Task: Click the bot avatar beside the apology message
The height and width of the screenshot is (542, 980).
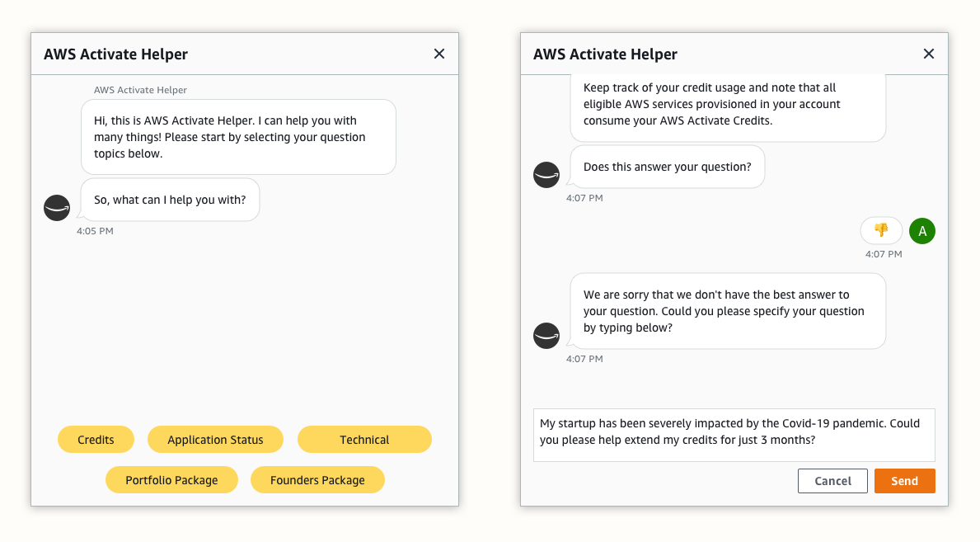Action: [546, 336]
